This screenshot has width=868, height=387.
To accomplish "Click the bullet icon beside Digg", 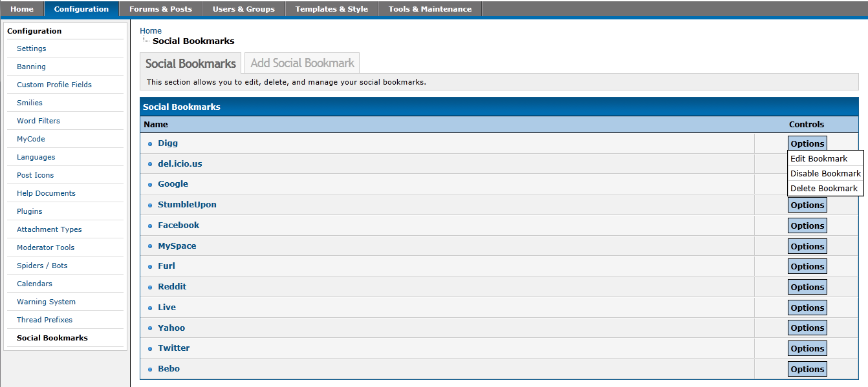I will tap(150, 144).
